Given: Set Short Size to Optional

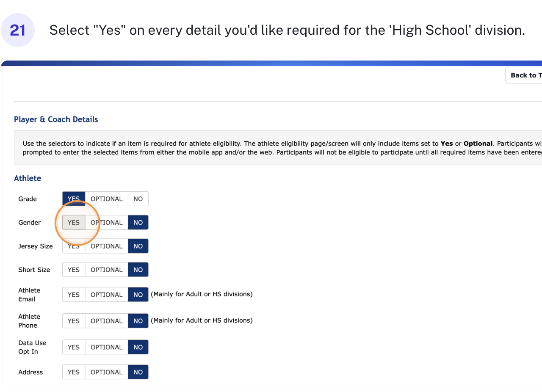Looking at the screenshot, I should click(107, 270).
